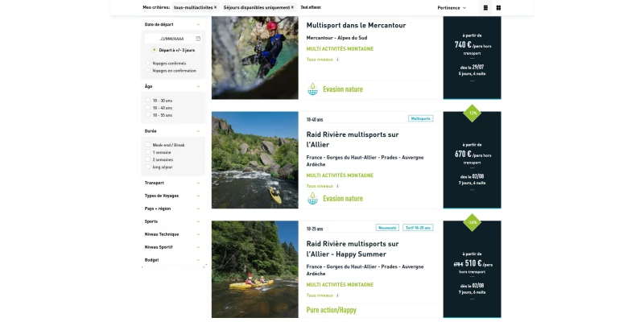Image resolution: width=644 pixels, height=322 pixels.
Task: Click the kayak rapids photo of Allier trip
Action: coord(255,160)
